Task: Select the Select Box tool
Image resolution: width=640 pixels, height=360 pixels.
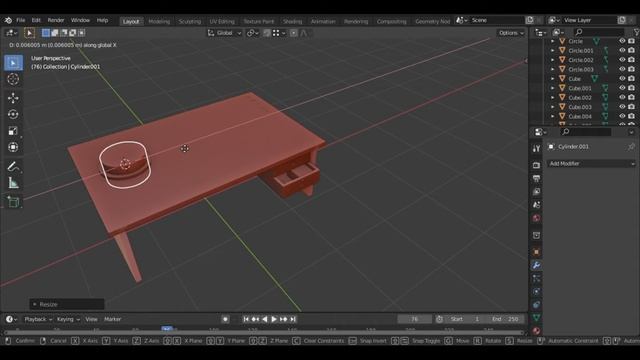Action: [13, 63]
